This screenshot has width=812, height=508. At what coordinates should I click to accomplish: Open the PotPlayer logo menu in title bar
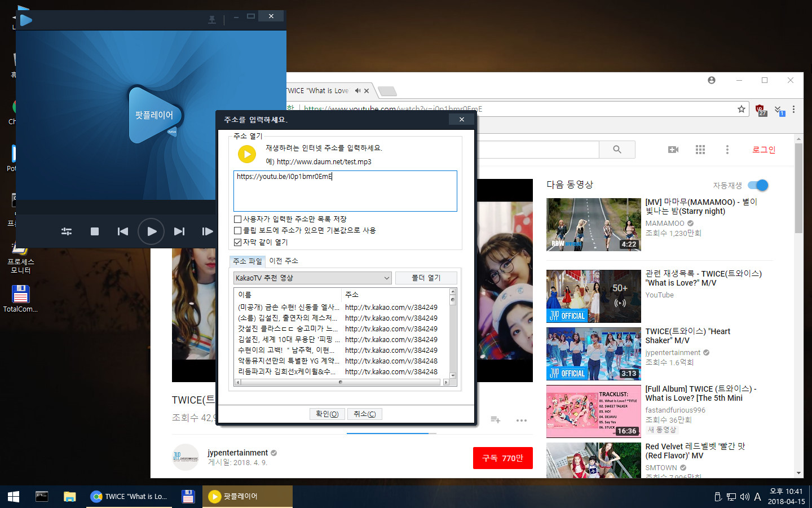(26, 20)
